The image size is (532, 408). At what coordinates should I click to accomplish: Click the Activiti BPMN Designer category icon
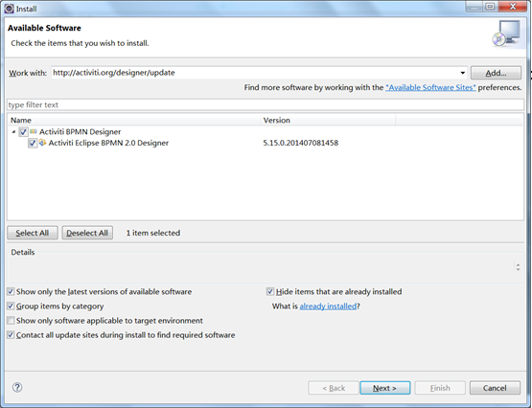(x=34, y=131)
